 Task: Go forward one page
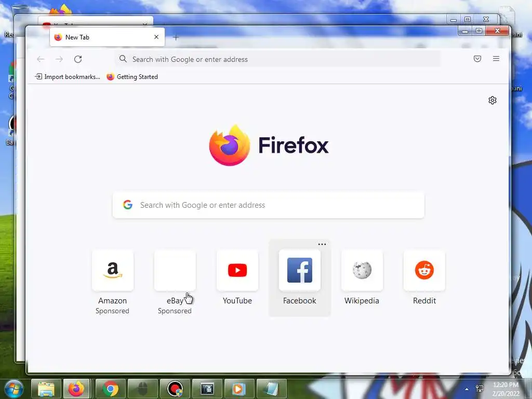coord(59,59)
